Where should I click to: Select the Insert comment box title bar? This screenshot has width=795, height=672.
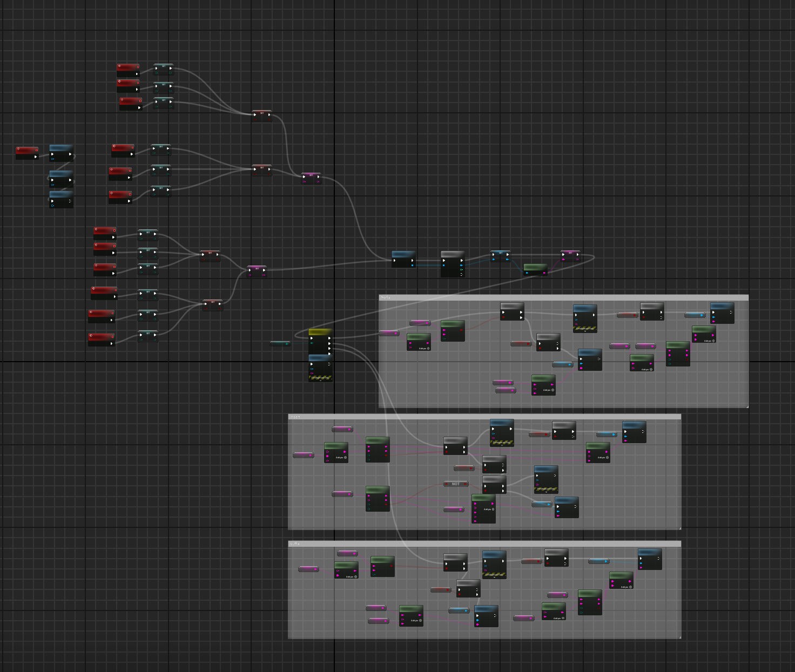coord(484,417)
